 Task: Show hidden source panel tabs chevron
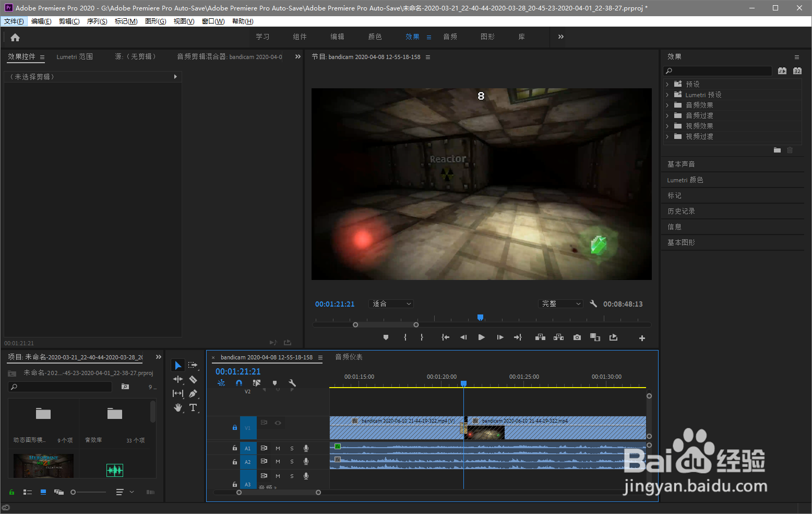[x=298, y=56]
